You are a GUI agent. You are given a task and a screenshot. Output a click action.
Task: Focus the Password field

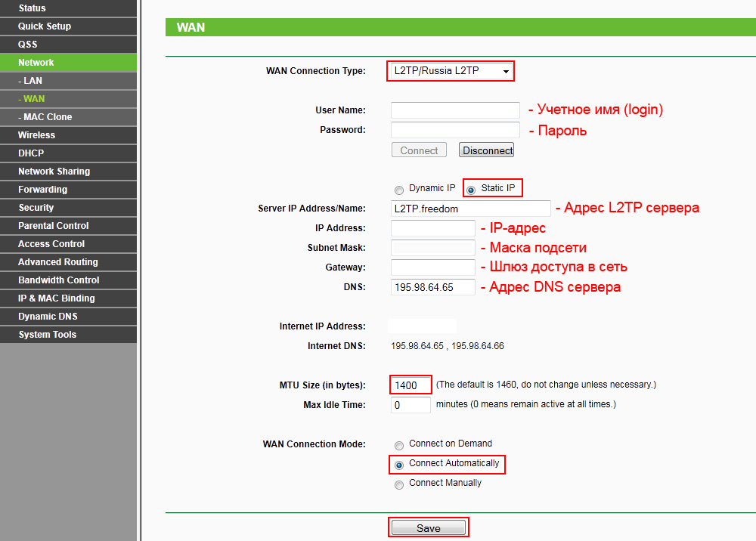coord(455,130)
